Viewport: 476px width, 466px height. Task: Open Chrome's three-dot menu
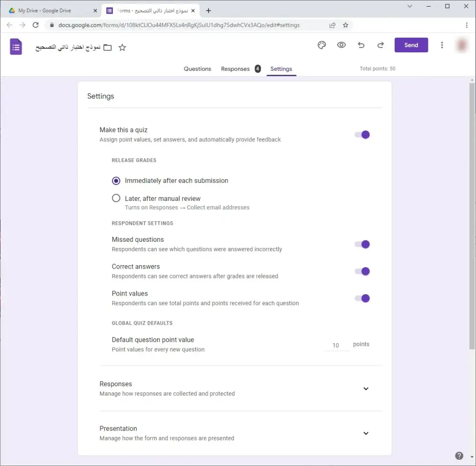(466, 25)
